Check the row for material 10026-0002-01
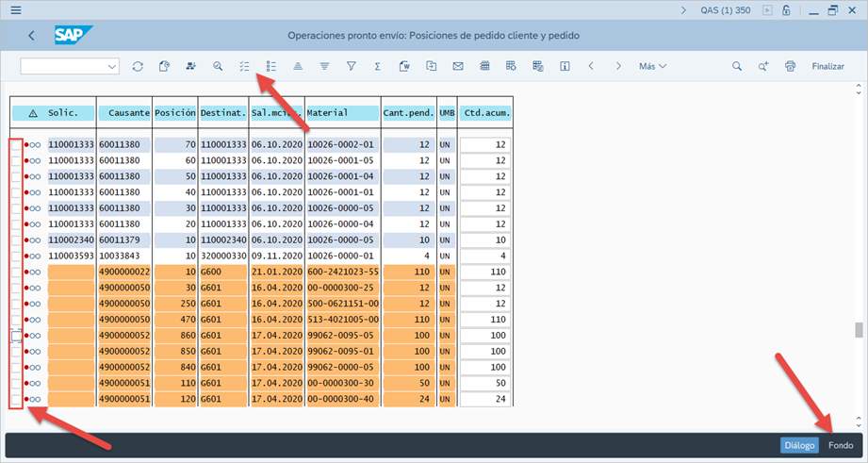 coord(16,145)
